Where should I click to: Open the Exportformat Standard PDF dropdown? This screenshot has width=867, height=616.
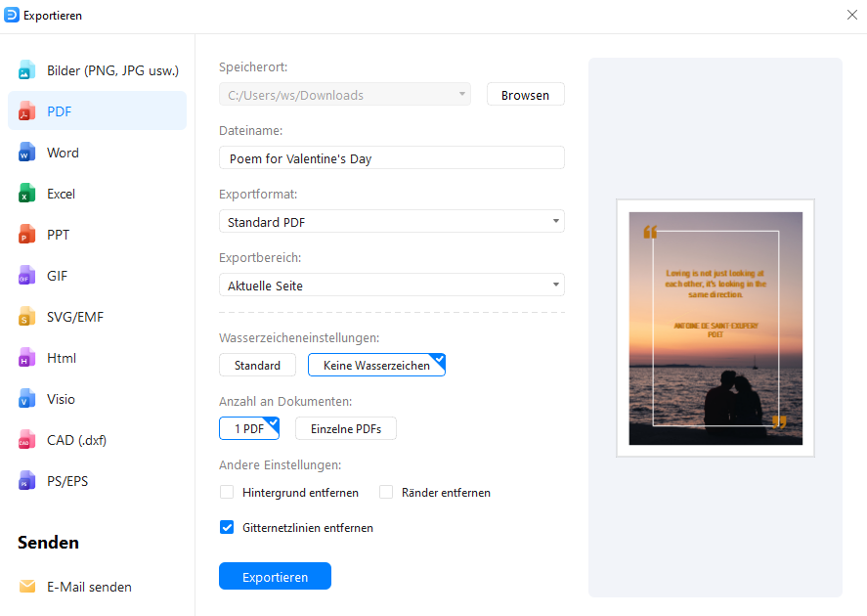pos(391,222)
